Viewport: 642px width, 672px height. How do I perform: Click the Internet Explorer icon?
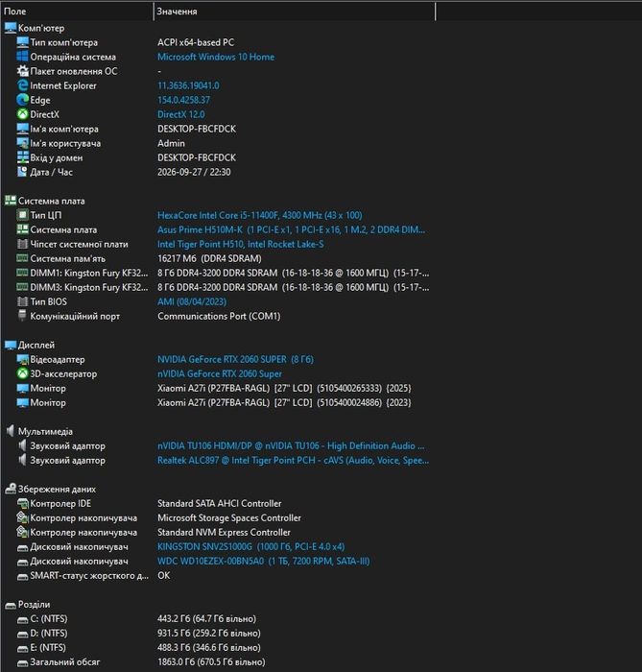[x=22, y=85]
